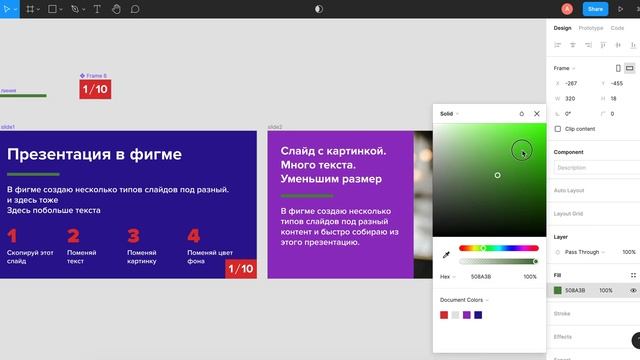The width and height of the screenshot is (640, 360).
Task: Select the Hand tool
Action: coord(116,9)
